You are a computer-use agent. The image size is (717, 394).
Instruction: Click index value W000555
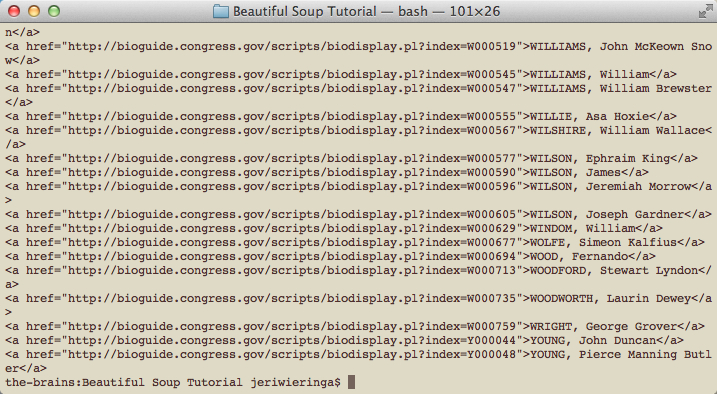pyautogui.click(x=491, y=116)
